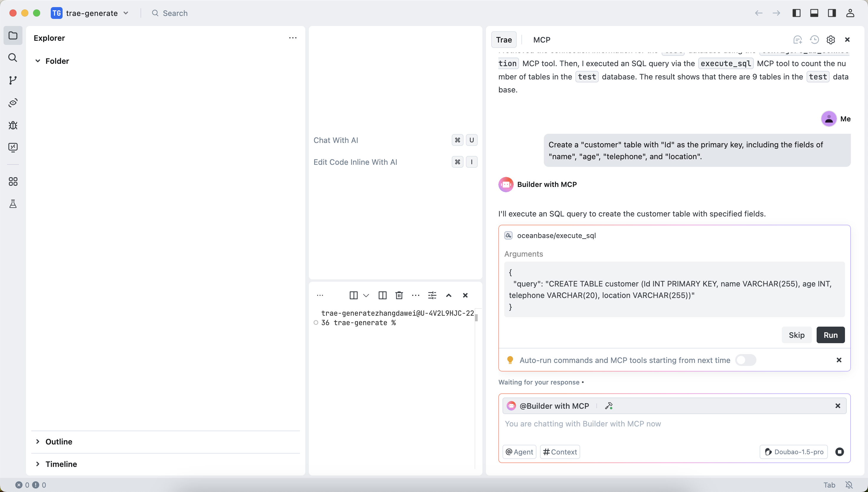This screenshot has height=492, width=868.
Task: Delete the terminal with trash icon
Action: (399, 295)
